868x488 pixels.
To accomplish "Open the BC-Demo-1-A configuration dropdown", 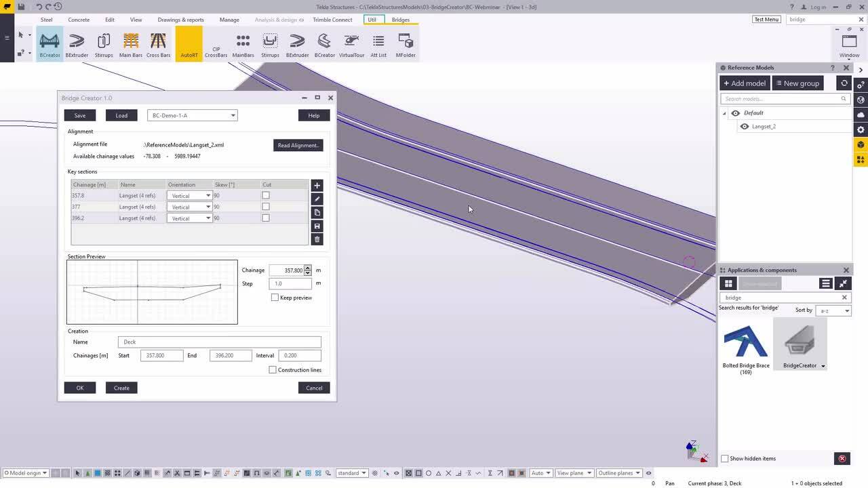I will 233,115.
